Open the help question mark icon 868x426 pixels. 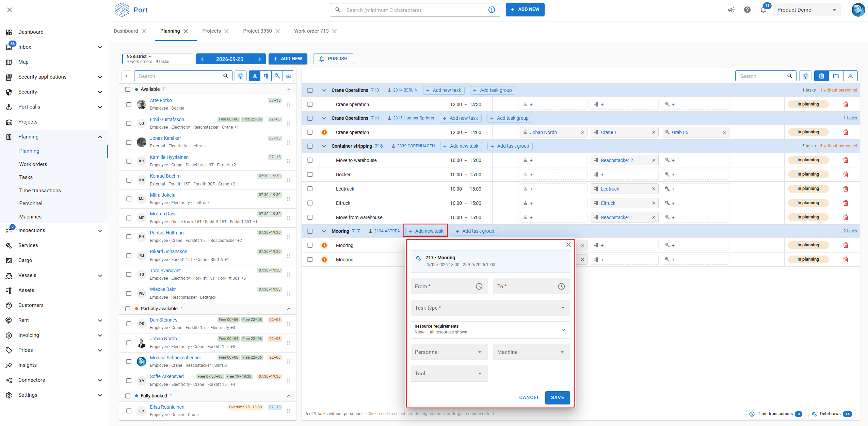click(x=747, y=10)
